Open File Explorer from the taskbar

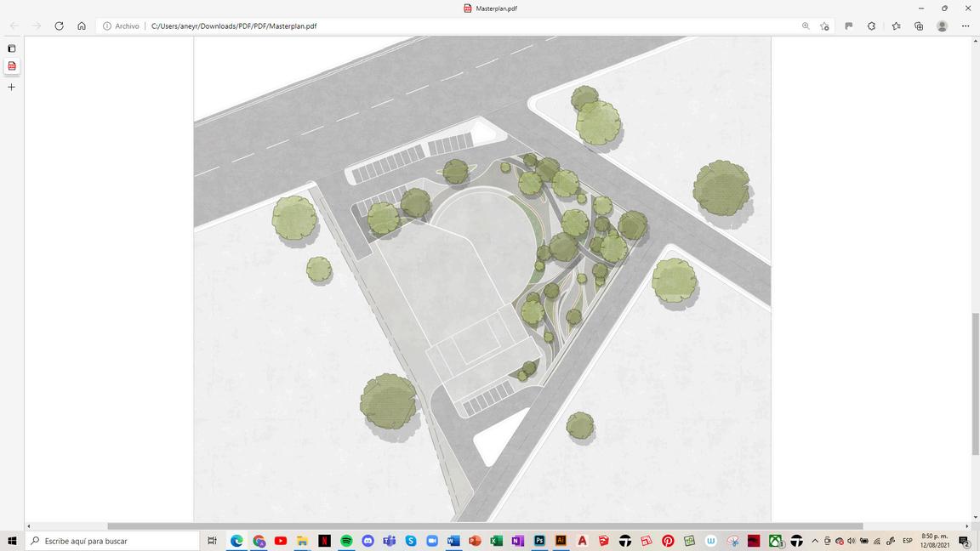click(x=303, y=541)
